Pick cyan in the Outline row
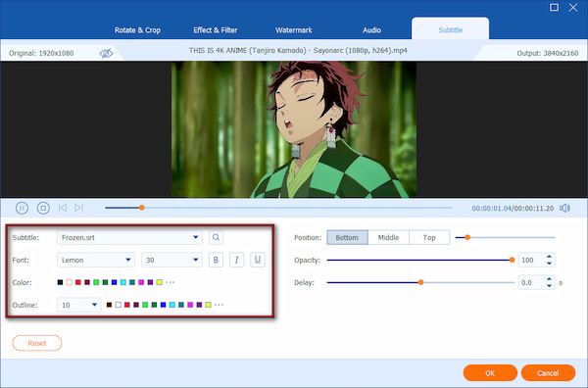Image resolution: width=588 pixels, height=388 pixels. pyautogui.click(x=172, y=305)
